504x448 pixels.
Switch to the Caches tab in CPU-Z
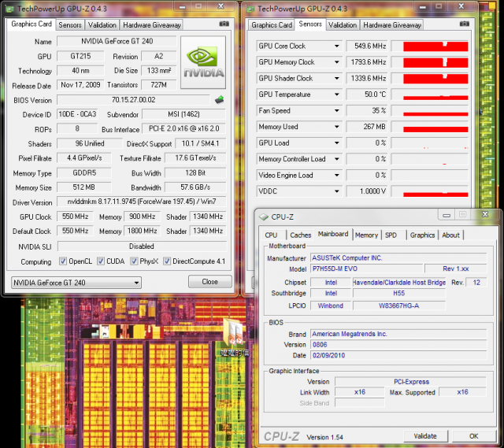point(301,235)
